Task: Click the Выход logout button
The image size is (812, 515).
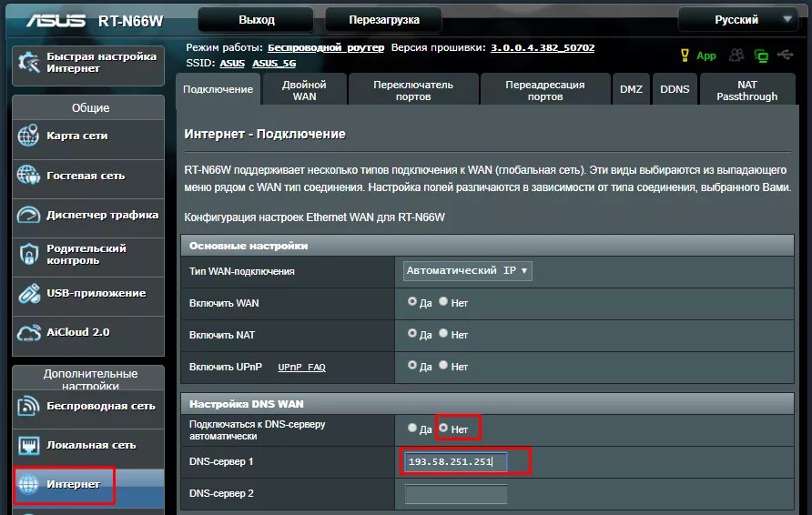Action: [256, 20]
